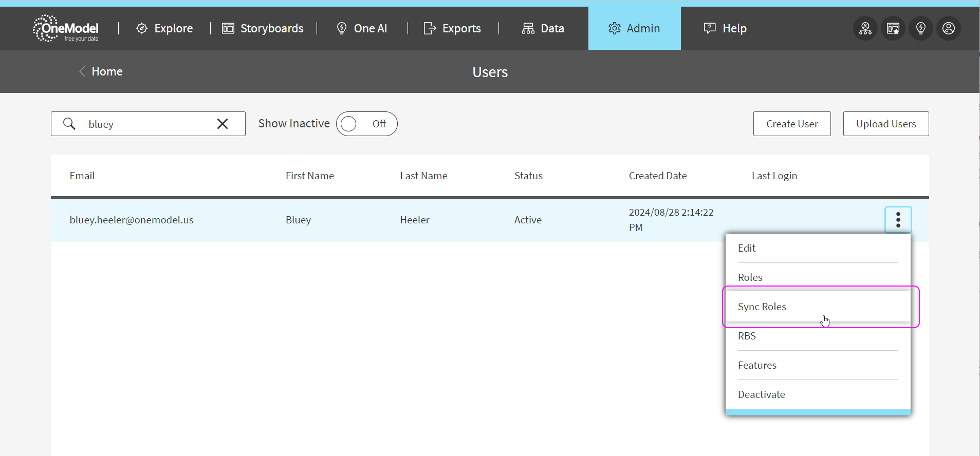
Task: Click the One AI lightbulb icon
Action: [x=342, y=28]
